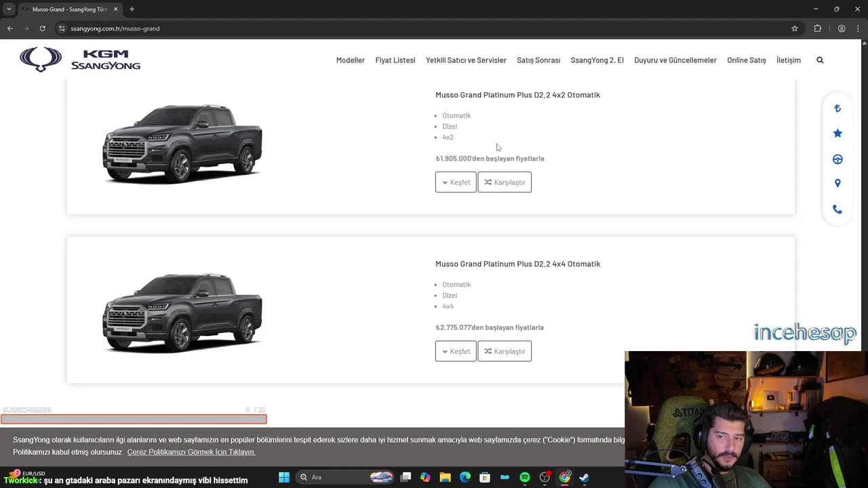This screenshot has height=488, width=868.
Task: Click the star icon in right sidebar
Action: tap(837, 134)
